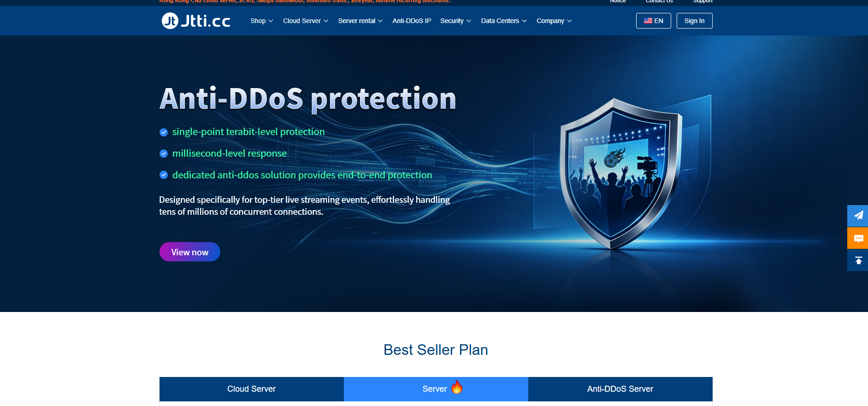Open the Contact Us link
Viewport: 868px width, 406px height.
(x=659, y=1)
